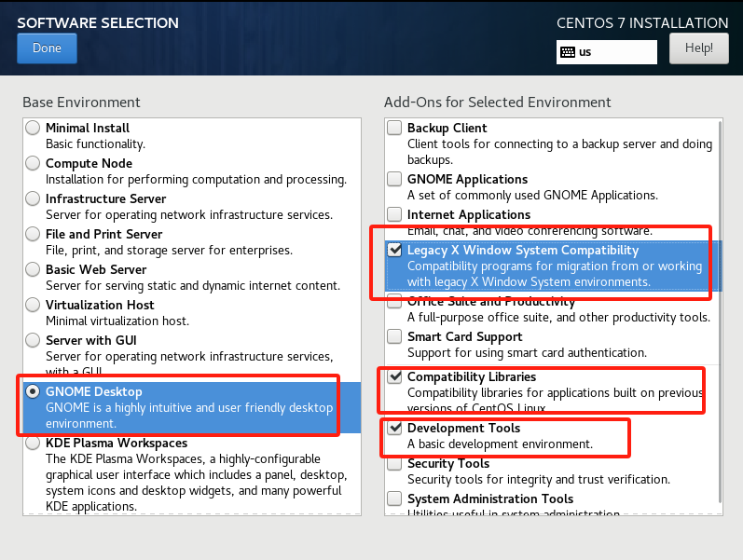Select Server with GUI option
This screenshot has width=743, height=560.
pos(34,341)
